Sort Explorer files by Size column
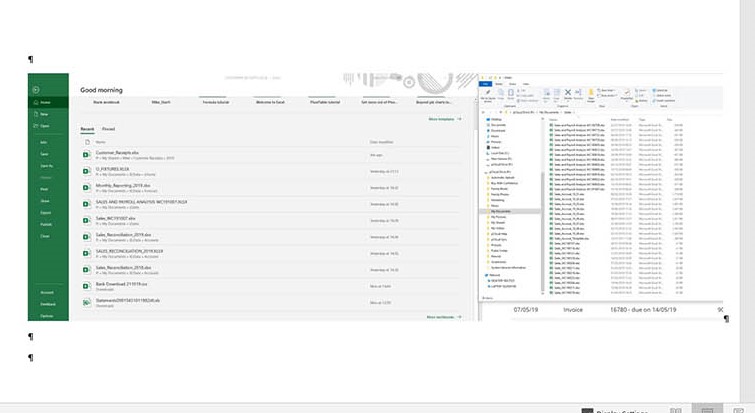 point(669,119)
